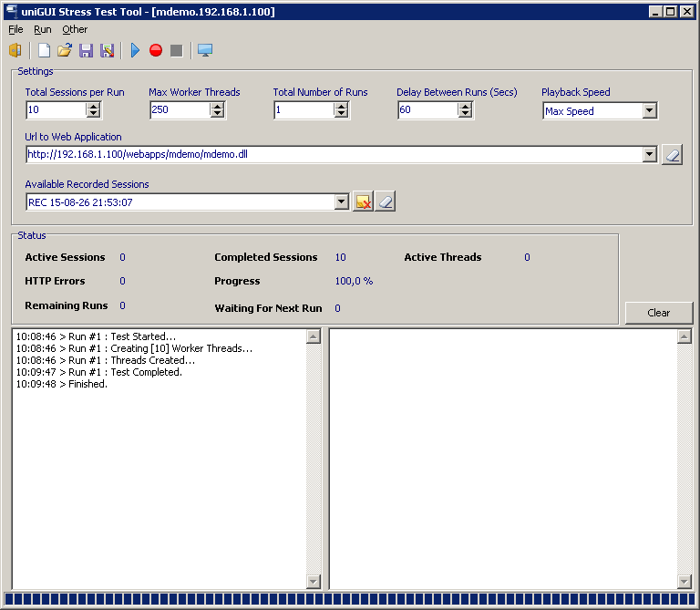Click the exit door icon in toolbar
This screenshot has height=610, width=700.
15,50
